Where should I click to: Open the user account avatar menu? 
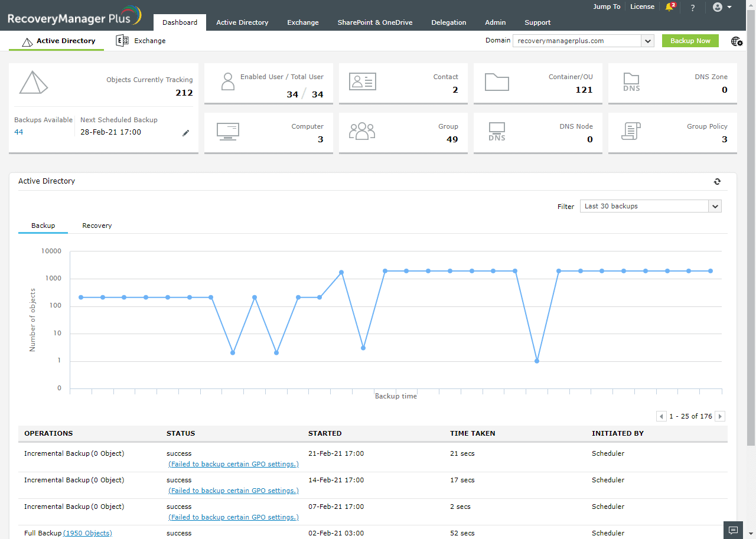(722, 7)
